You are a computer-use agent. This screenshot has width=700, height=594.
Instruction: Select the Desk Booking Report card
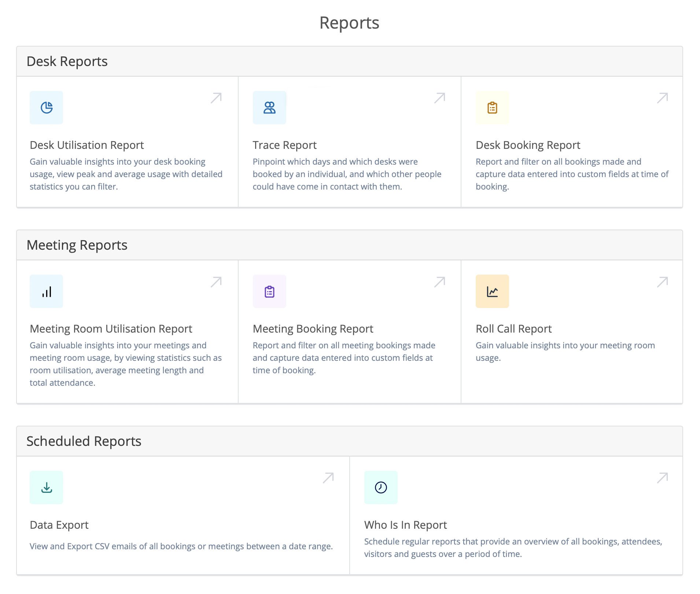point(571,142)
